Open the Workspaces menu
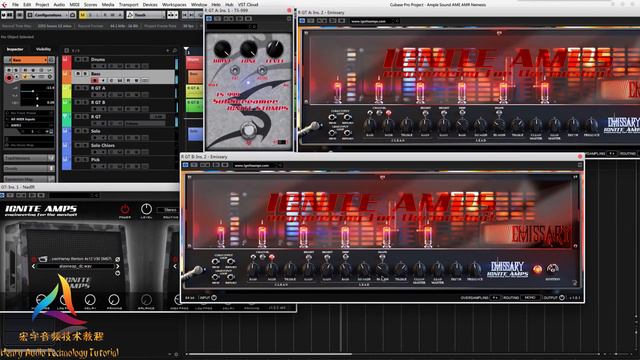Image resolution: width=640 pixels, height=360 pixels. point(174,4)
